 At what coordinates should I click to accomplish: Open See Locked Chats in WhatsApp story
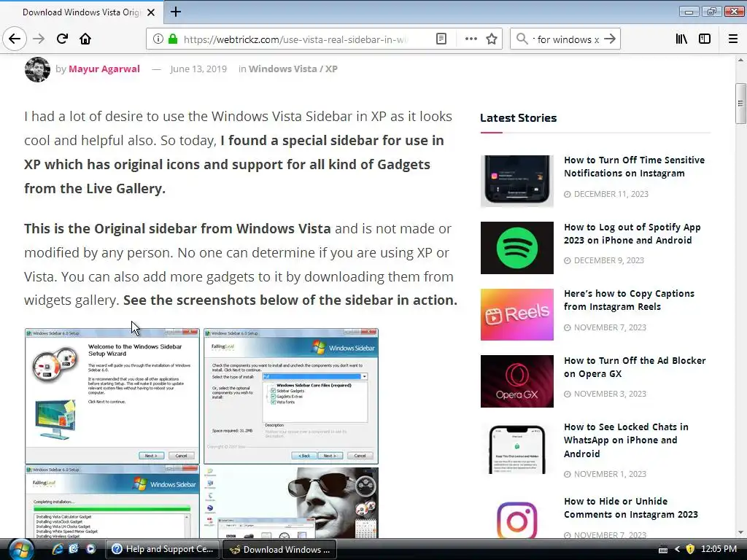point(626,440)
